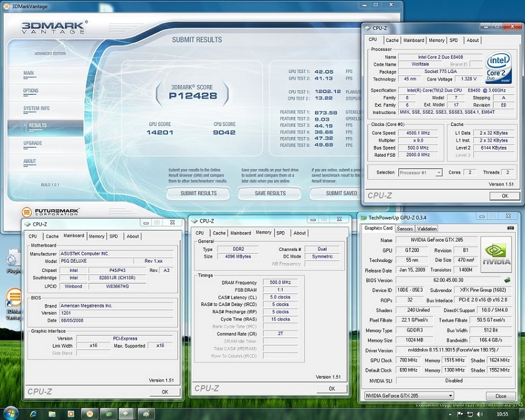Click the Name field Intel Core 2 Duo E8400

click(440, 57)
